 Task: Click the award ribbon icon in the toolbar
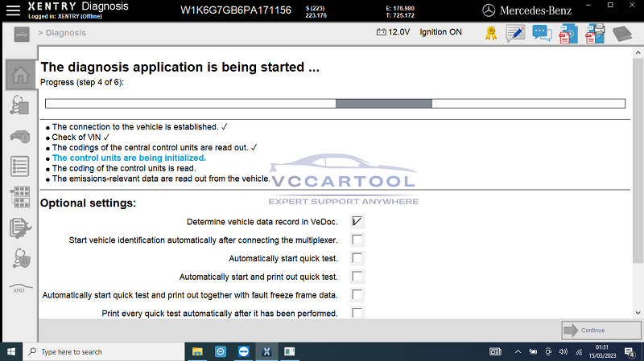(x=491, y=33)
